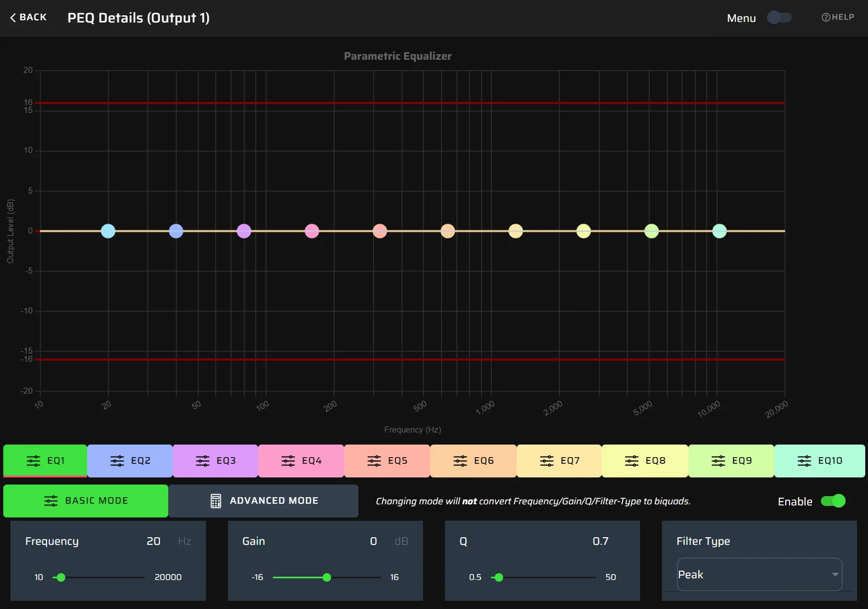Viewport: 868px width, 609px height.
Task: Click the sliders icon on EQ5 tab
Action: (374, 461)
